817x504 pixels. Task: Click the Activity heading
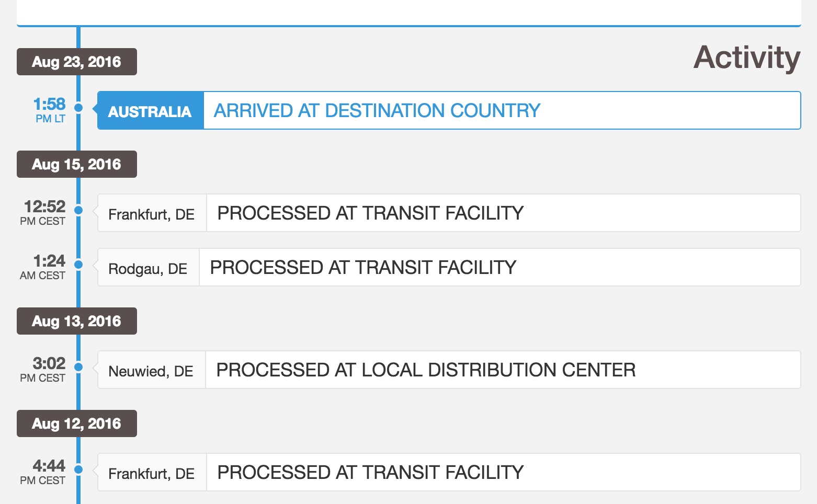tap(746, 58)
